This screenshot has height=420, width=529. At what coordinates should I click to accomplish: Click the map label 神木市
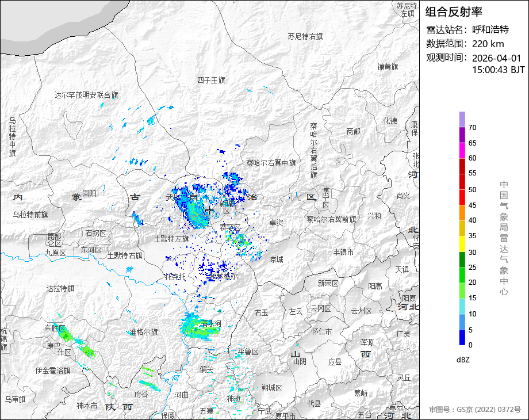click(x=87, y=406)
